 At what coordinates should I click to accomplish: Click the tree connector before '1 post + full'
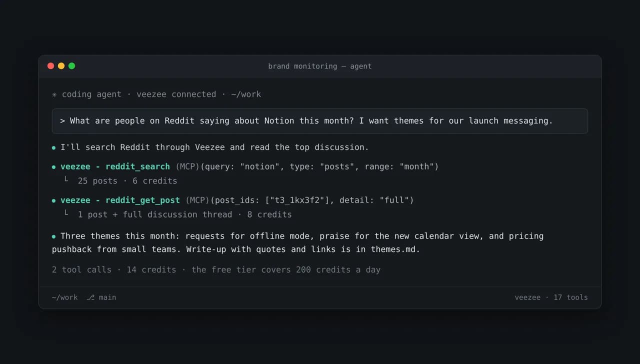click(66, 213)
